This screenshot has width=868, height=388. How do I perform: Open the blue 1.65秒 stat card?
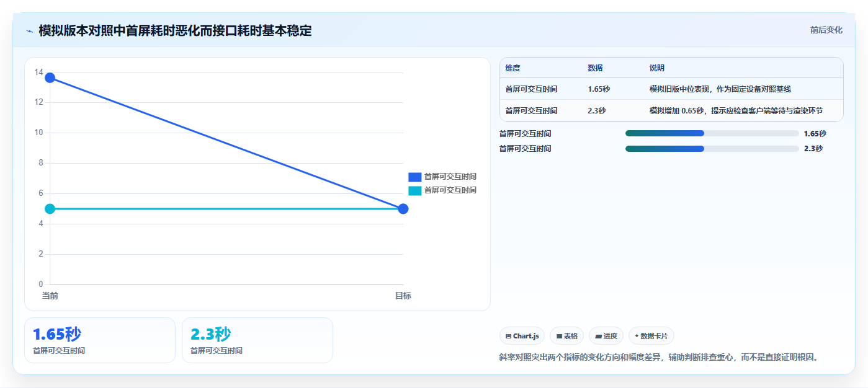click(x=100, y=340)
